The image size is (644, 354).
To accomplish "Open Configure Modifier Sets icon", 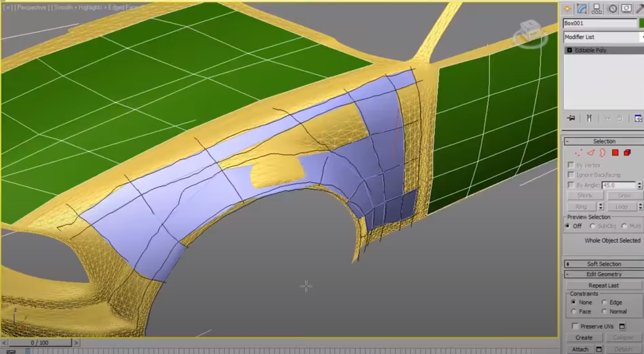I will click(x=638, y=118).
